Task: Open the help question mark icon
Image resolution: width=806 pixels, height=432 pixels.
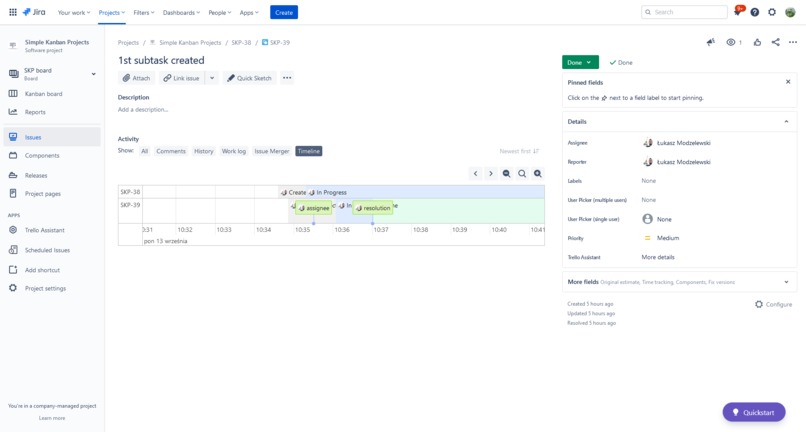Action: tap(755, 12)
